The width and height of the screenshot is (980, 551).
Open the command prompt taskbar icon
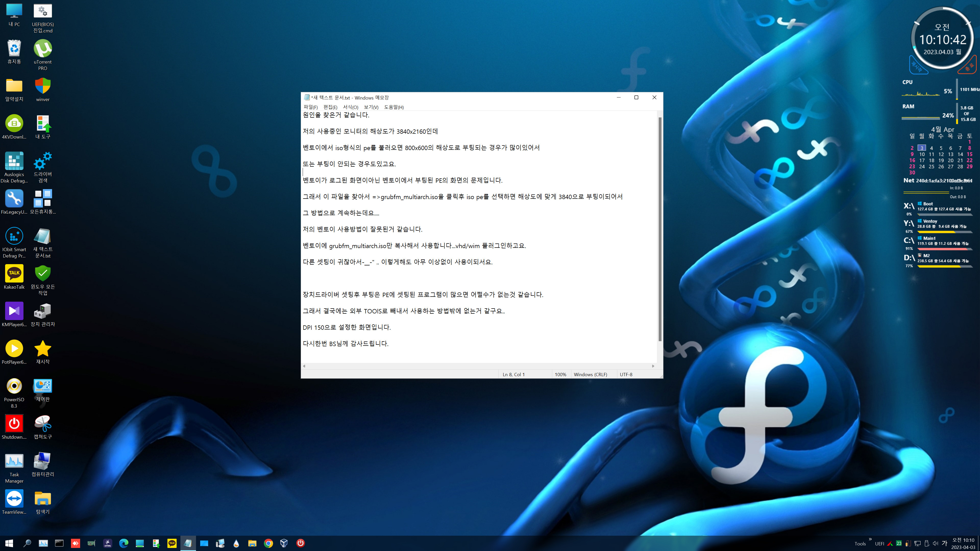(x=59, y=543)
